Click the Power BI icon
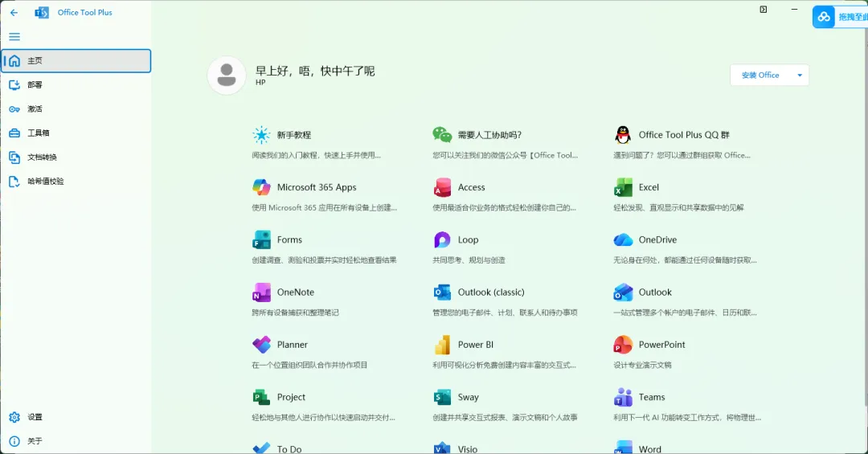The image size is (868, 454). [x=442, y=345]
